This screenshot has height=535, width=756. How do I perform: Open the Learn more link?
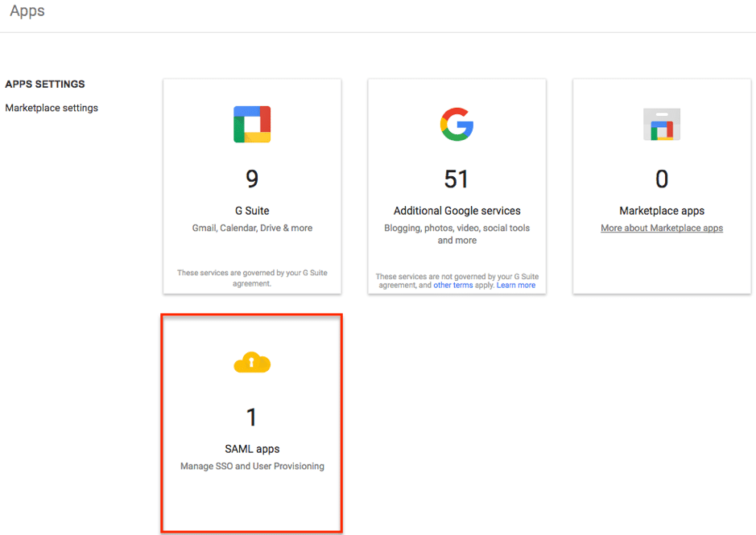[516, 286]
